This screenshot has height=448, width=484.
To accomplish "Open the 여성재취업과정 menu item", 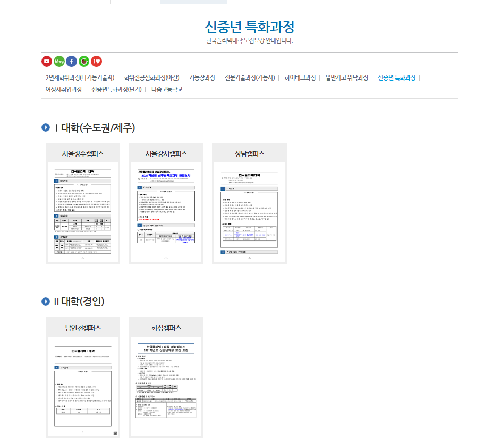I will (x=64, y=89).
